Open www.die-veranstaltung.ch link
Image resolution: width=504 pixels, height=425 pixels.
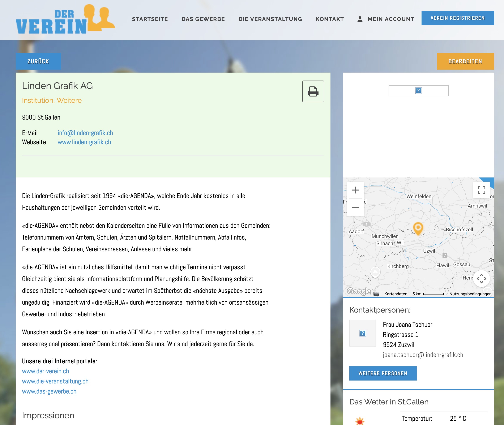click(55, 381)
